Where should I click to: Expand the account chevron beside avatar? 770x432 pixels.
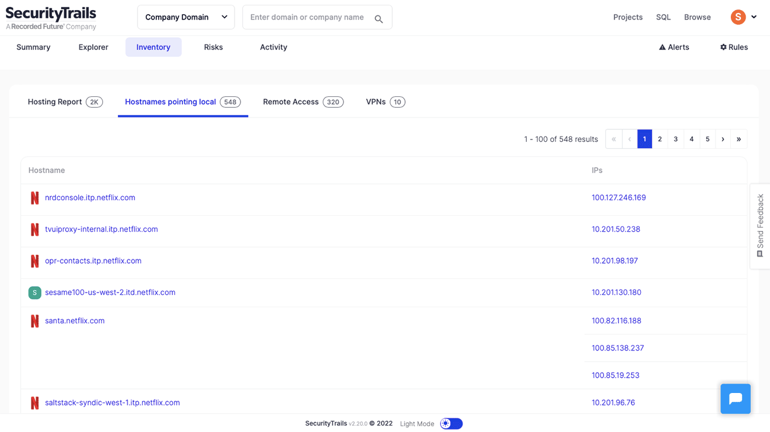point(754,17)
